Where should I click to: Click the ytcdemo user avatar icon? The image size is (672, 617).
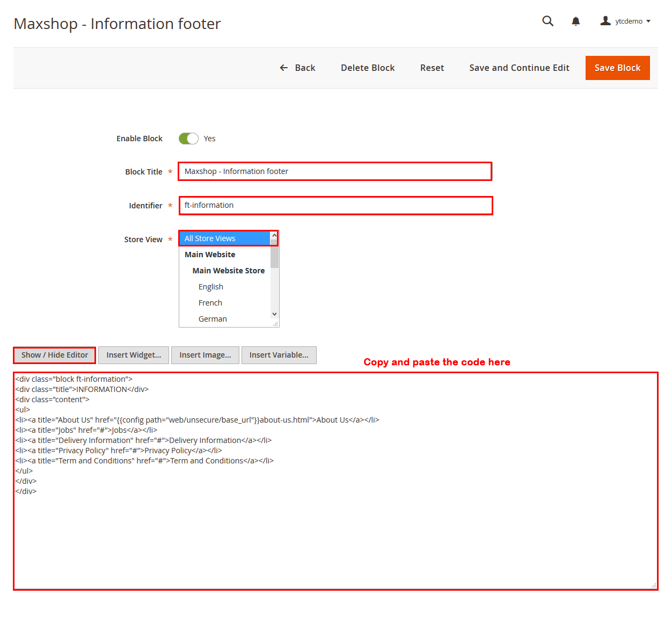(605, 21)
